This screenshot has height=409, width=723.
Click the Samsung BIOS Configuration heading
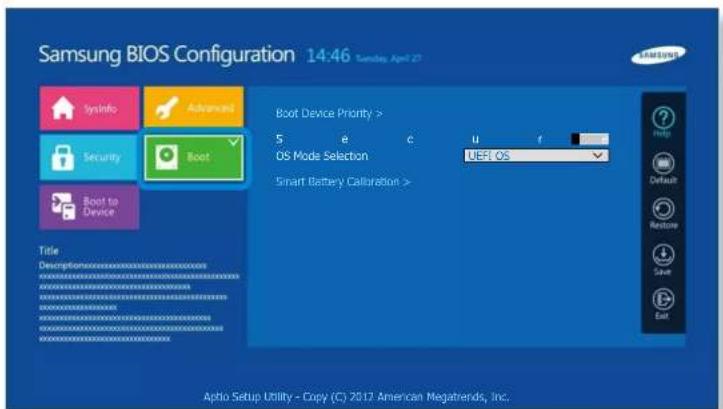point(166,54)
